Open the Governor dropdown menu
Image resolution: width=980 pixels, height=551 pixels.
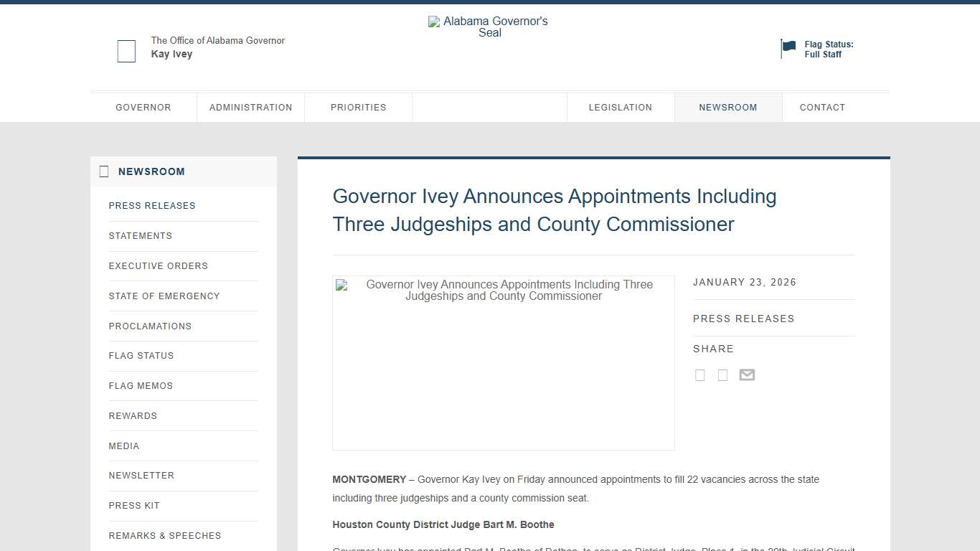point(143,107)
